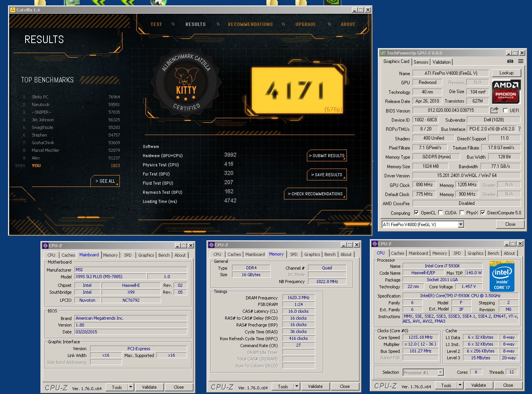Click the Core Voltage 1.457 V value
This screenshot has height=394, width=532.
(468, 286)
